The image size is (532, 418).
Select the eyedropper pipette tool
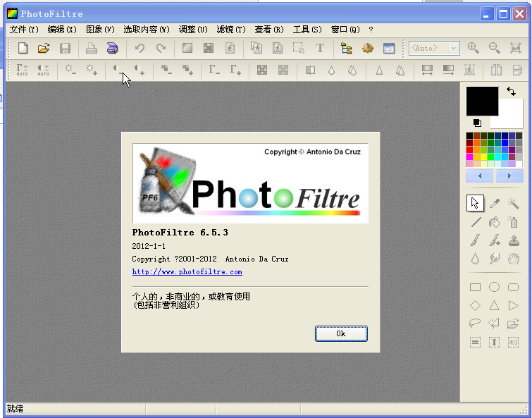point(495,203)
